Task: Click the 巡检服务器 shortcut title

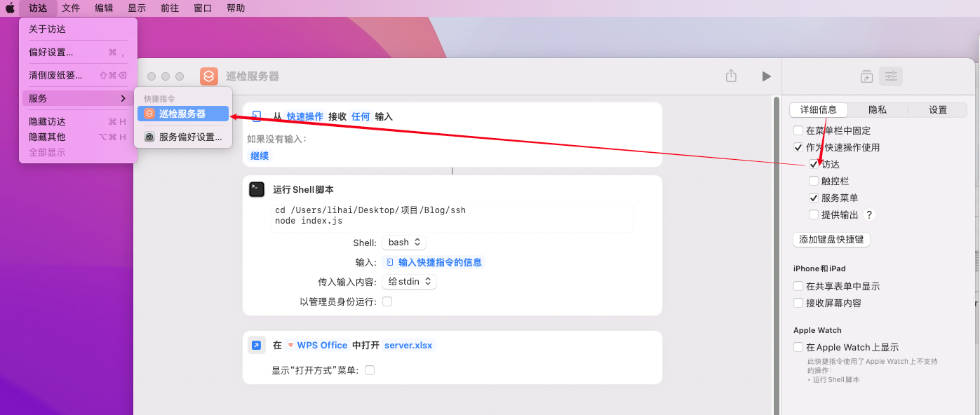Action: pos(253,76)
